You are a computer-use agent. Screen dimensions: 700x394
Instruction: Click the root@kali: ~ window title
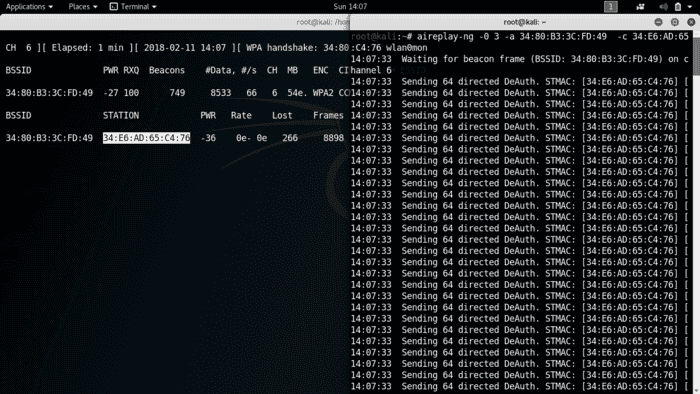525,22
